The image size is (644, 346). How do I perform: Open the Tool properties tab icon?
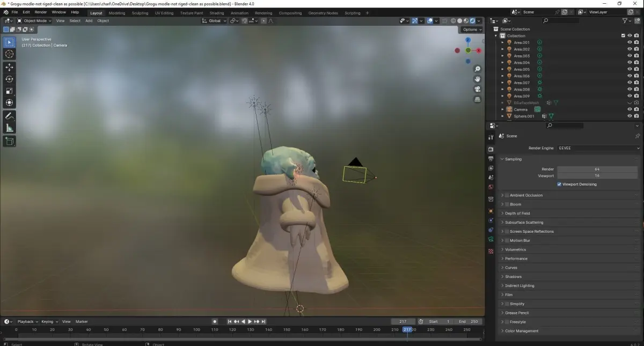pos(491,137)
